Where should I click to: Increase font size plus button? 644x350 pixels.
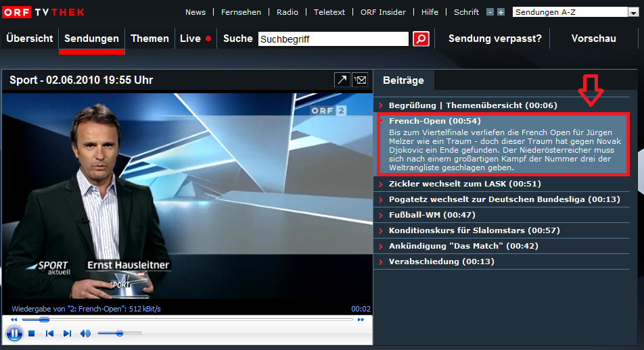point(501,12)
